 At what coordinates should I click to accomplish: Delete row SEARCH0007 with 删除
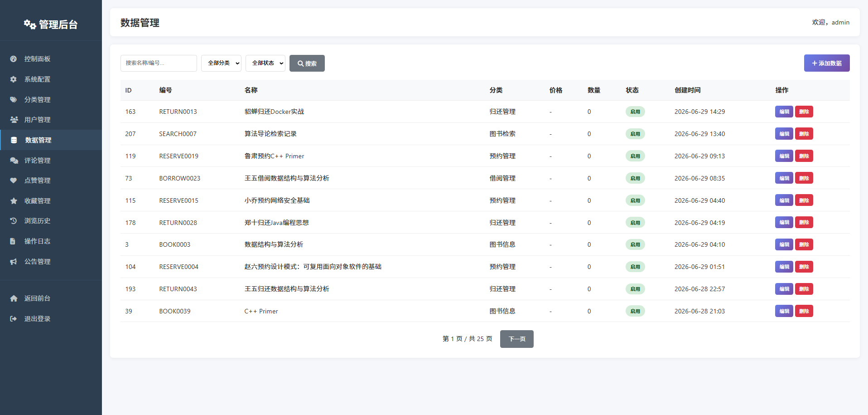tap(804, 134)
